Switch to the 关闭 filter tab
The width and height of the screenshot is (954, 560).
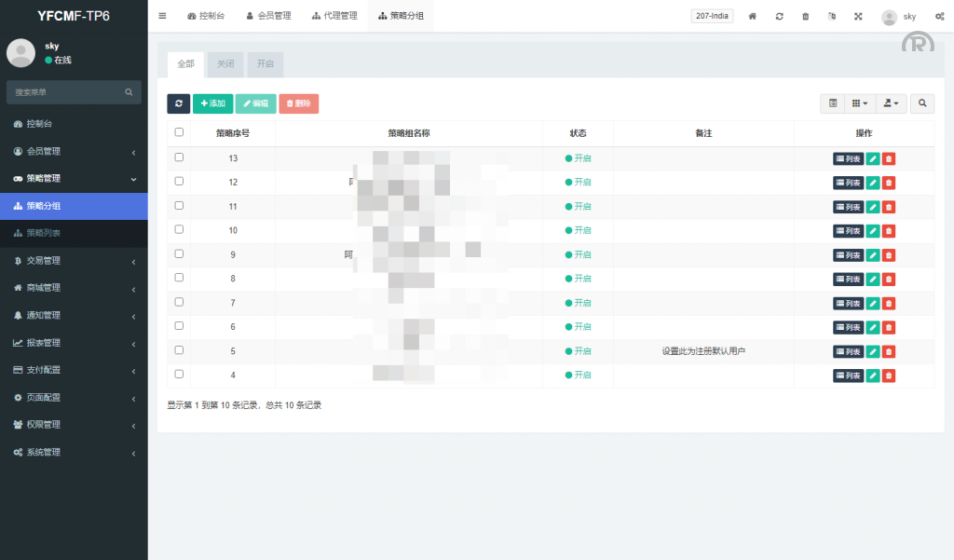click(x=225, y=64)
